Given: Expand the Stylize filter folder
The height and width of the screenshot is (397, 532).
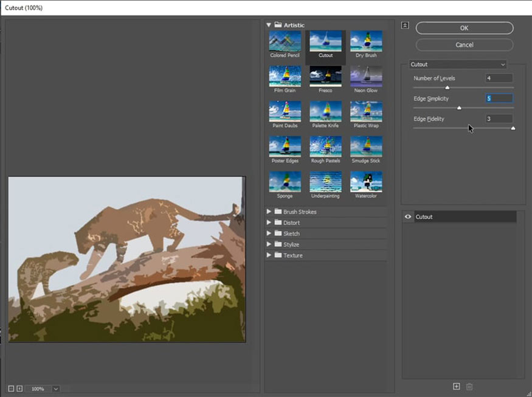Looking at the screenshot, I should tap(269, 244).
